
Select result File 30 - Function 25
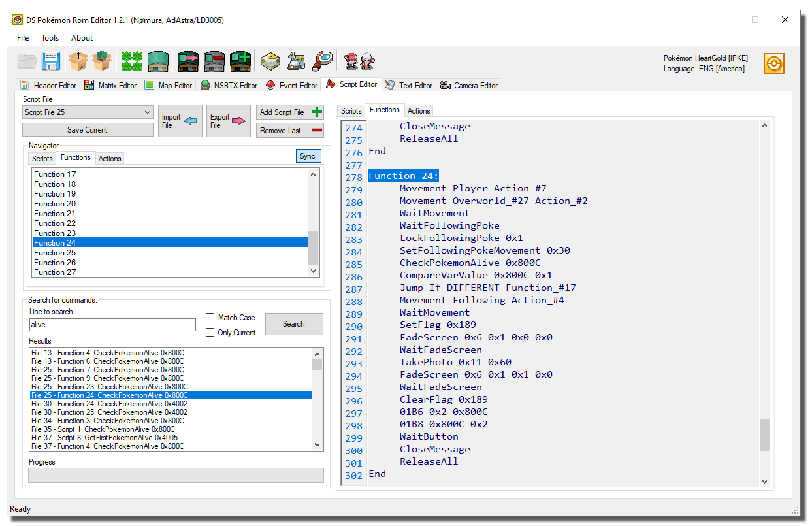[x=171, y=412]
